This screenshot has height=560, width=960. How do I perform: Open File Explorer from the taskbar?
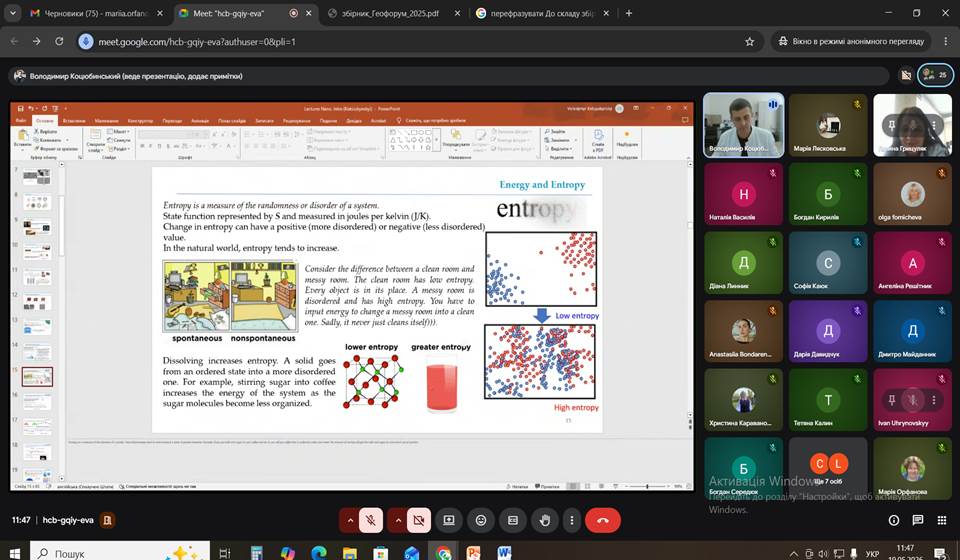coord(350,553)
